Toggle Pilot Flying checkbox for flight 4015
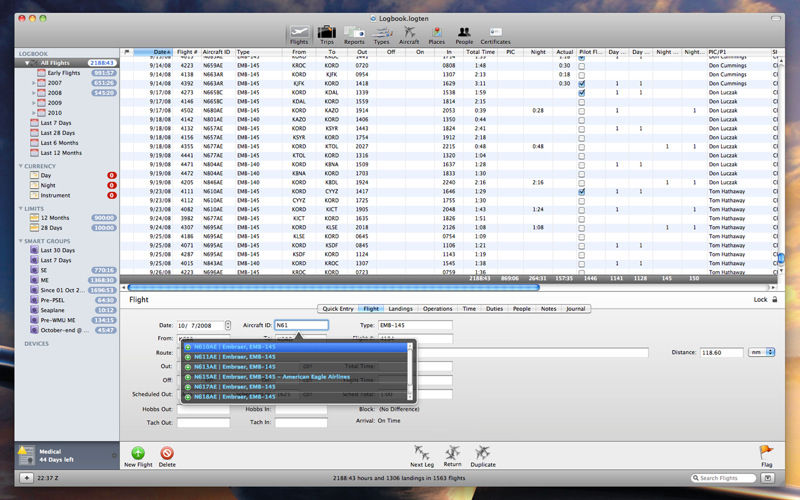 click(x=582, y=264)
